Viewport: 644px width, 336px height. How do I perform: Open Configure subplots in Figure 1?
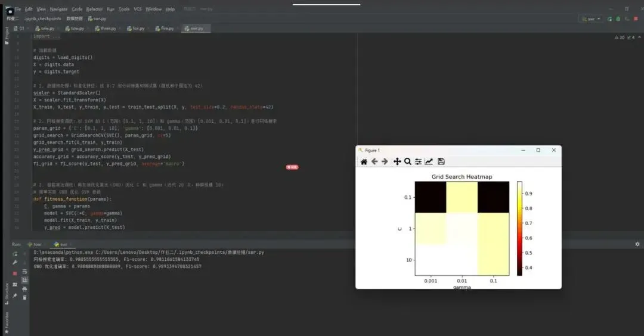(x=418, y=161)
